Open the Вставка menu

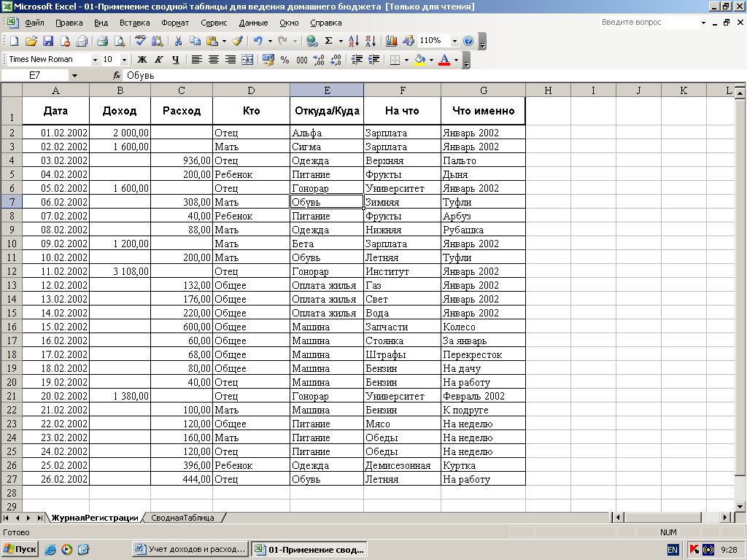coord(134,23)
